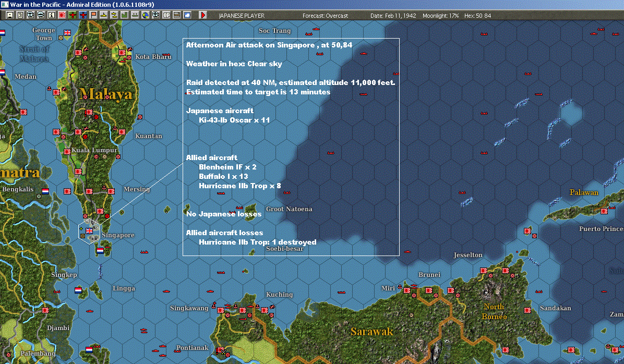Click the 'JAPANESE PLAYER' status text
624x364 pixels.
(x=242, y=16)
